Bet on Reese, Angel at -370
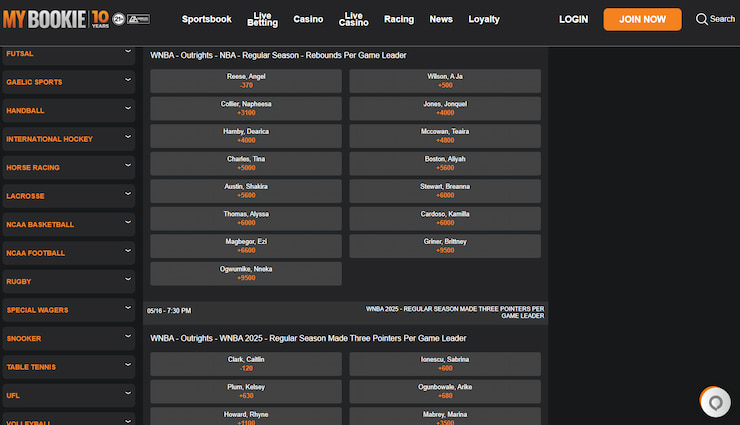 pos(246,81)
